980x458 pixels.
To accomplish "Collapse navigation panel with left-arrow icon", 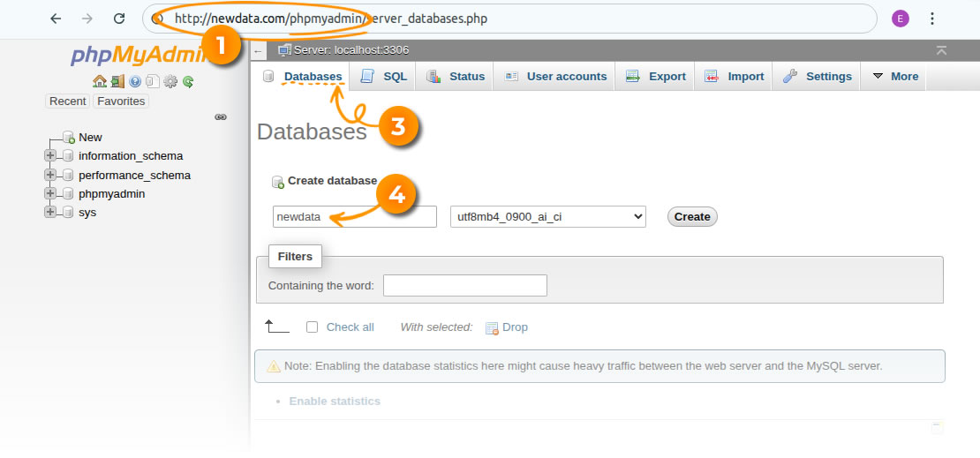I will (x=259, y=50).
